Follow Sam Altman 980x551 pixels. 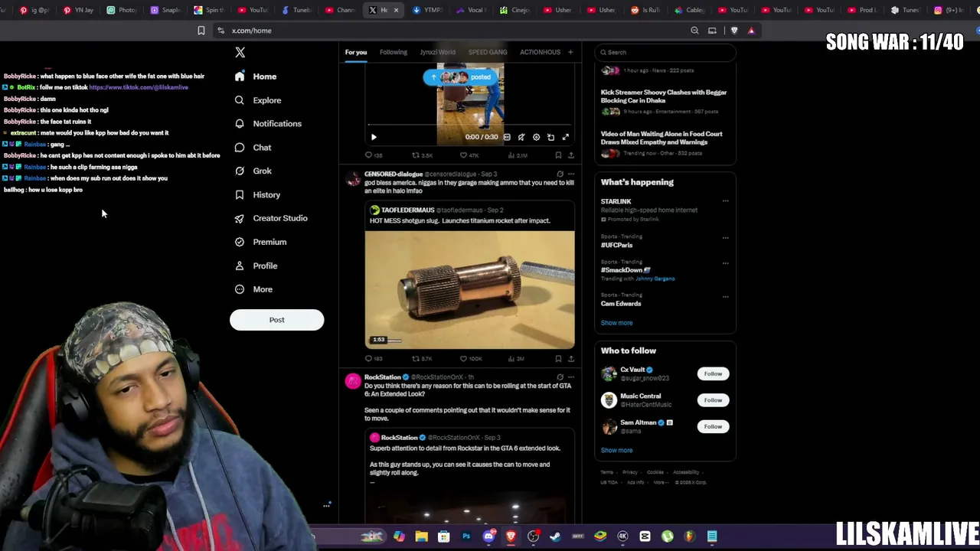[713, 426]
